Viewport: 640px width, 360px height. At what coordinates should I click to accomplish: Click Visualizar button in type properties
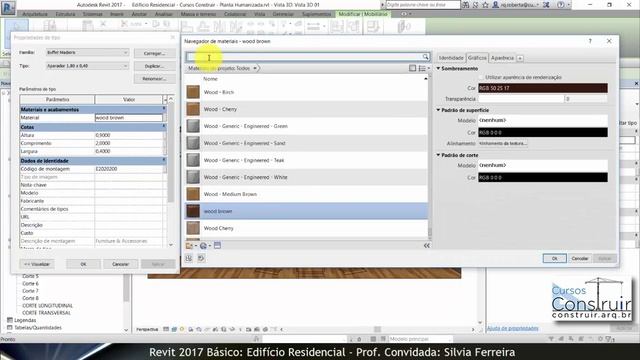37,264
